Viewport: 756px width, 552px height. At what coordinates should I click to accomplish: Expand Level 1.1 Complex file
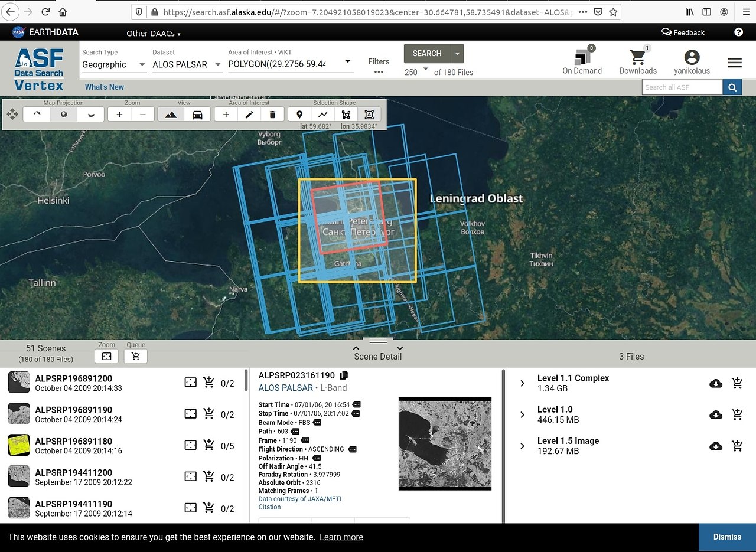coord(522,384)
